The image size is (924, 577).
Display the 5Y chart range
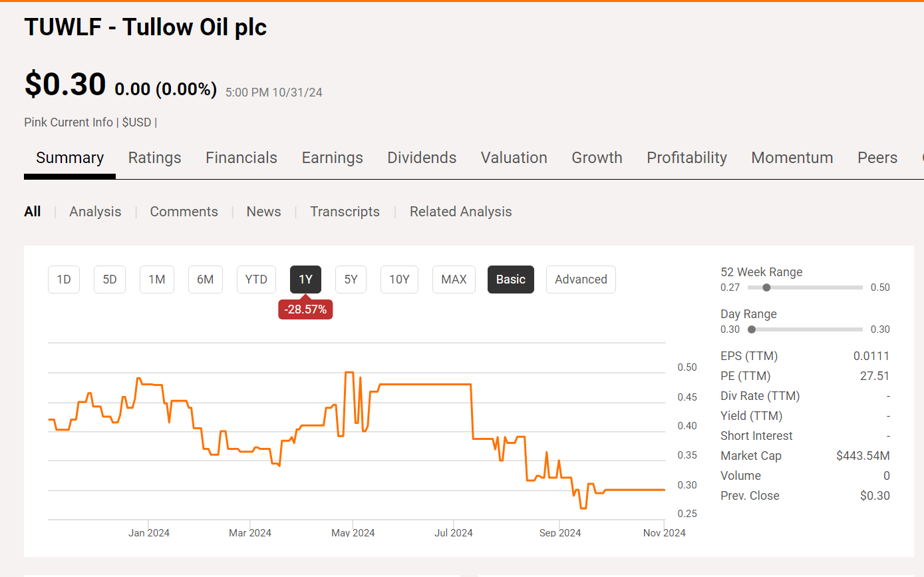point(351,280)
